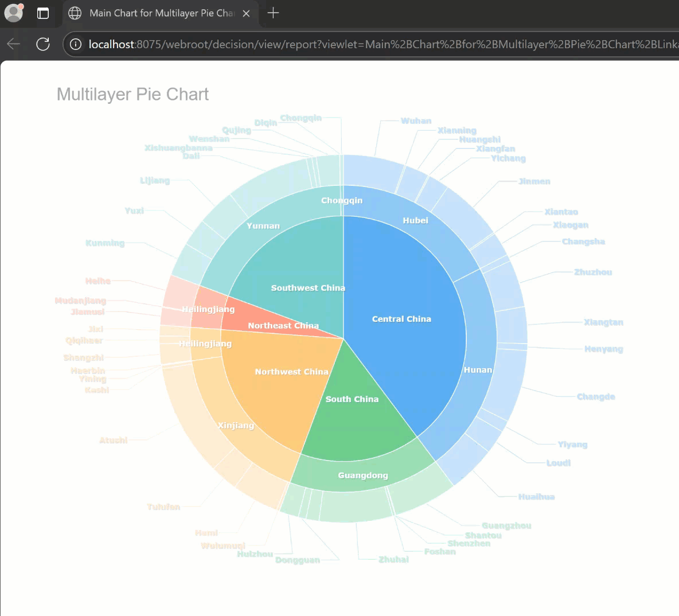Click the Changsha label
The image size is (679, 616).
[583, 241]
